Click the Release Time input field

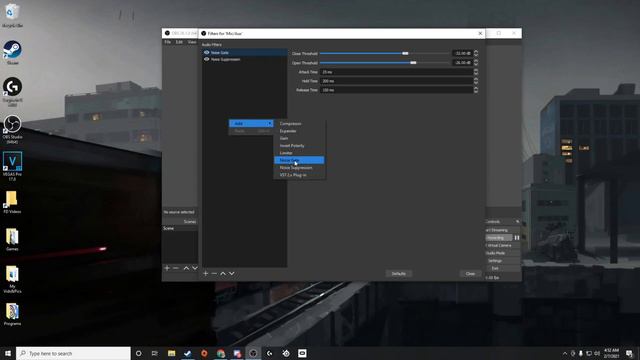coord(396,90)
